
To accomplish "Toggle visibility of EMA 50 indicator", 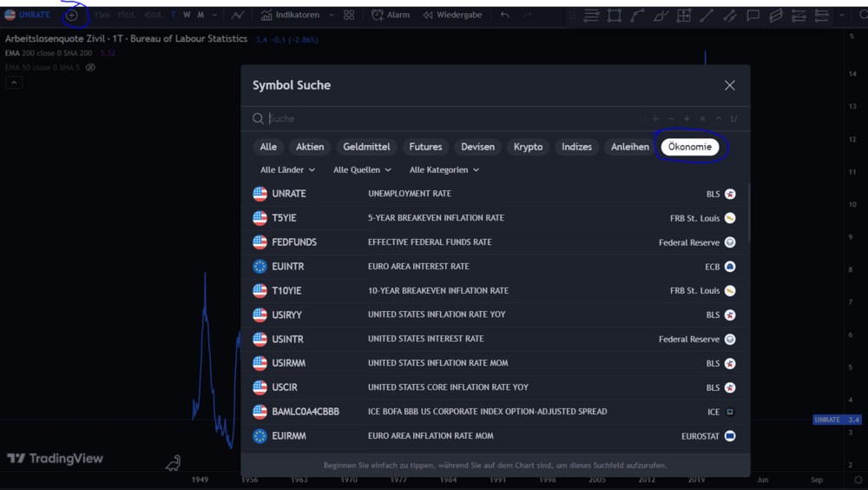I will pyautogui.click(x=89, y=67).
